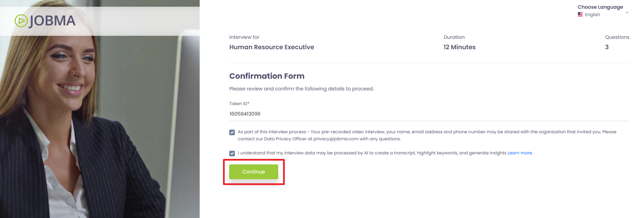Click the Duration label
Image resolution: width=644 pixels, height=218 pixels.
454,37
